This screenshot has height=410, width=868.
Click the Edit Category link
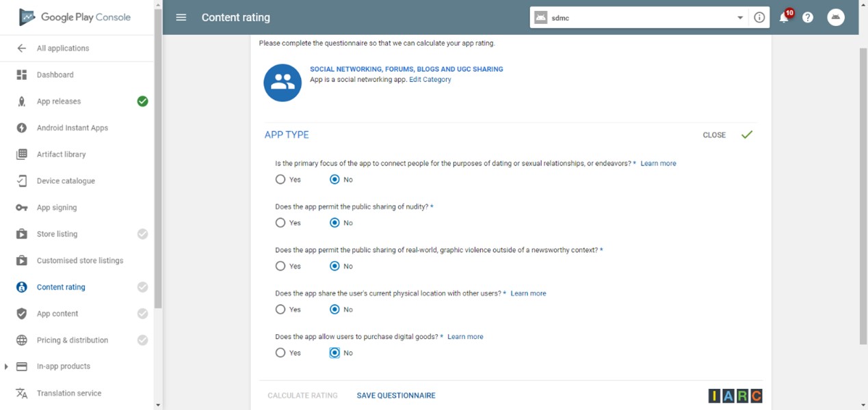[430, 80]
